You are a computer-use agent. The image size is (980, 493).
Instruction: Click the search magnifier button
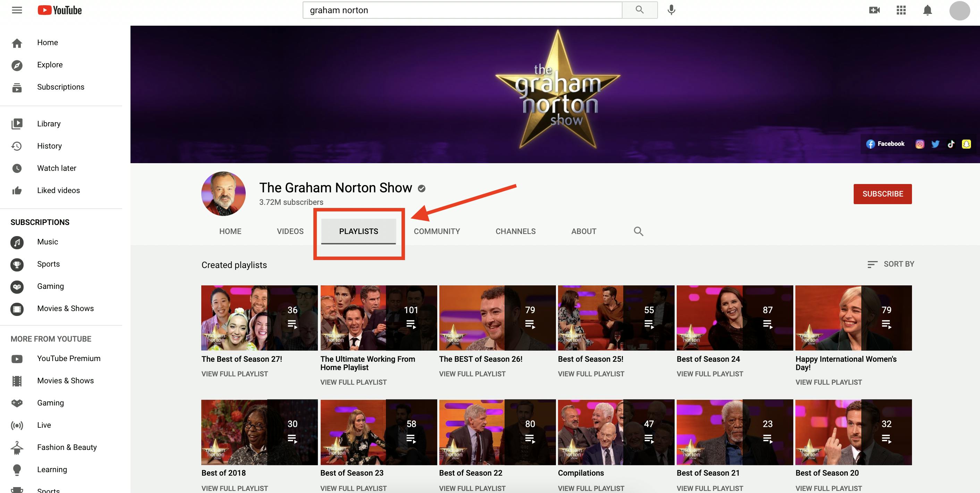(x=640, y=10)
